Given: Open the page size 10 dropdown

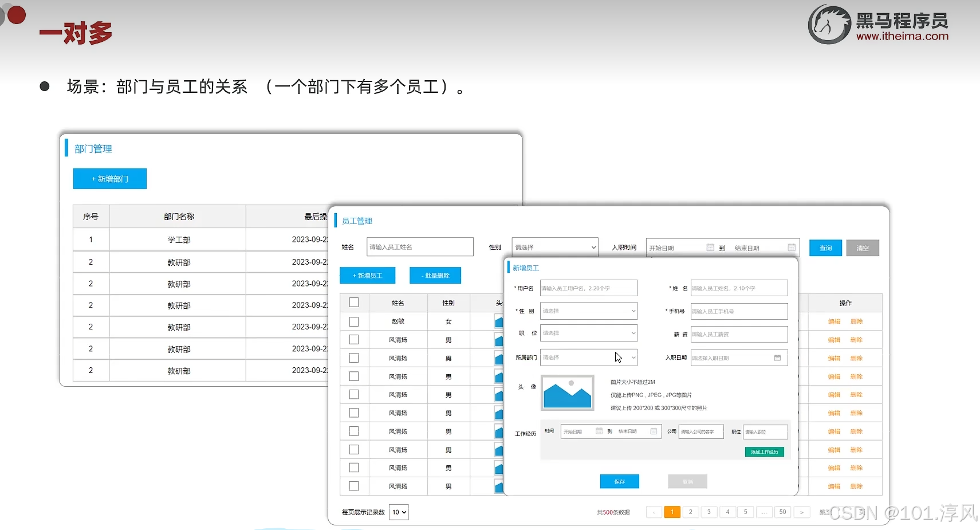Looking at the screenshot, I should click(398, 512).
